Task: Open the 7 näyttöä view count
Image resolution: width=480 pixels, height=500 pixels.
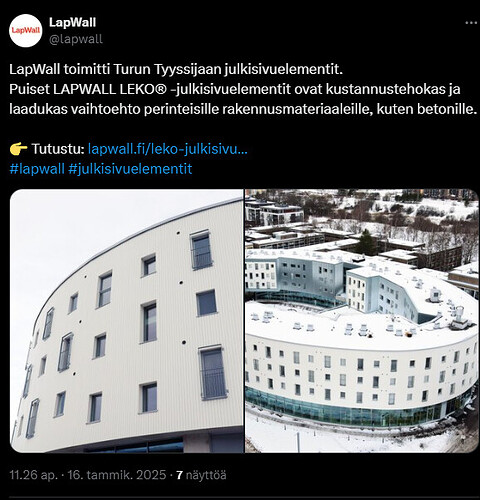Action: [201, 475]
